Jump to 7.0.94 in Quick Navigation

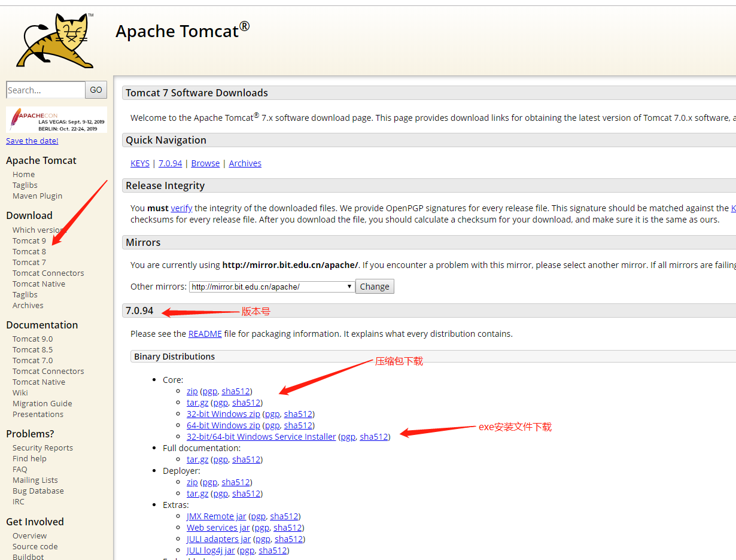171,163
